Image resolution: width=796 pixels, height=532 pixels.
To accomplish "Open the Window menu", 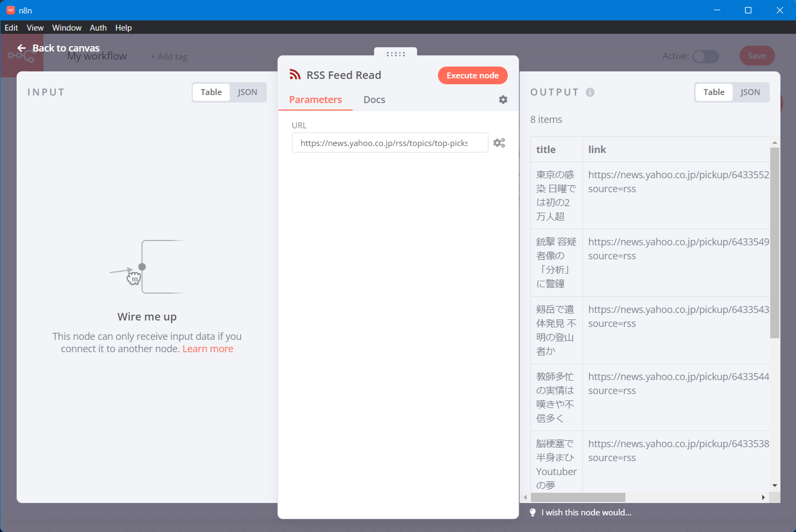I will [x=67, y=28].
